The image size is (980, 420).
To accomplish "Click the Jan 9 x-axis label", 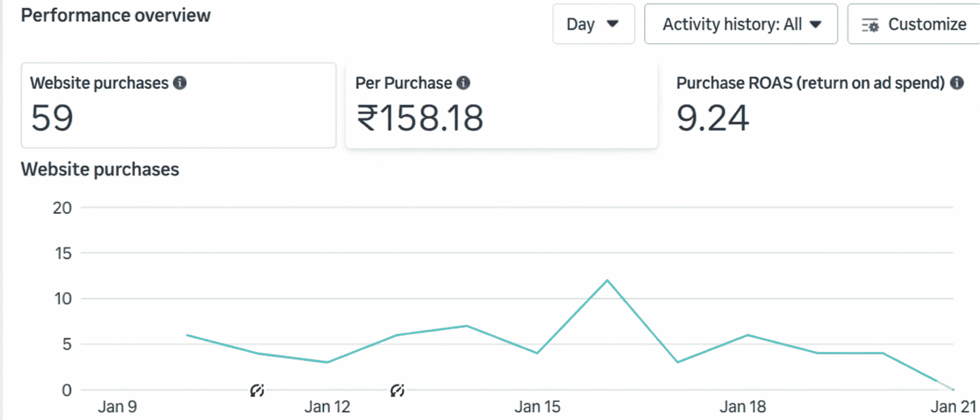I will (117, 407).
